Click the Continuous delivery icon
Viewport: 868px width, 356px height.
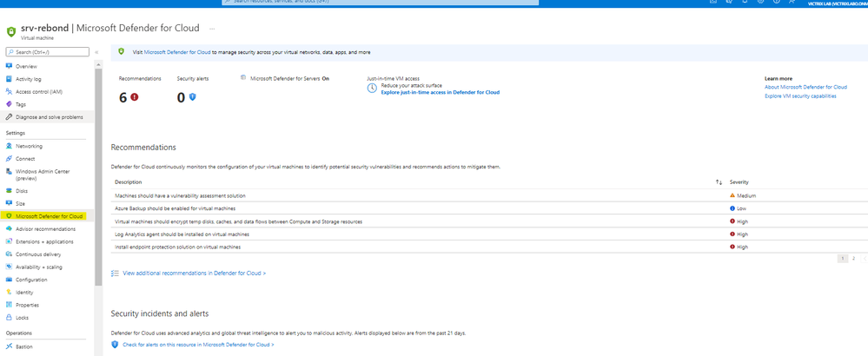pyautogui.click(x=9, y=254)
